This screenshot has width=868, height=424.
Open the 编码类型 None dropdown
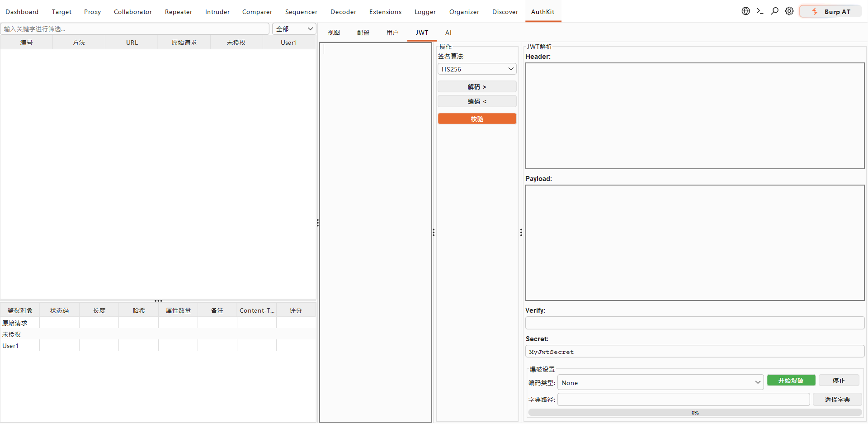660,383
